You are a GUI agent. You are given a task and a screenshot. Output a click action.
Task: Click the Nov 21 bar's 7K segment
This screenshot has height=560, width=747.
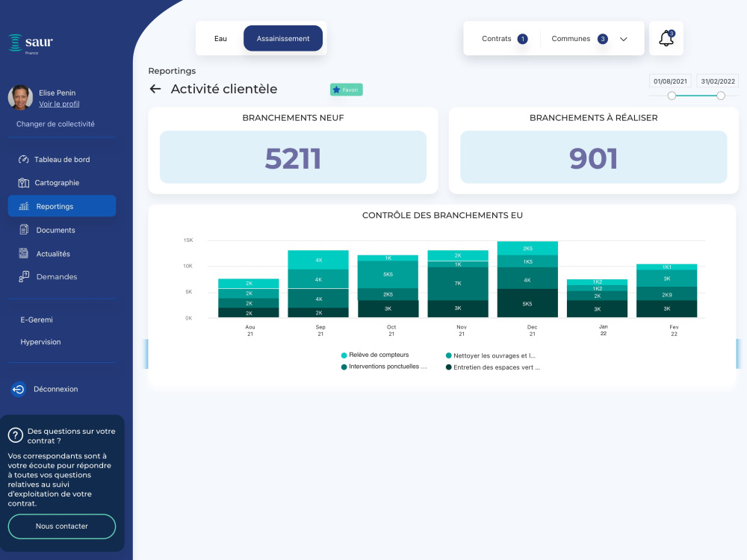[x=458, y=284]
